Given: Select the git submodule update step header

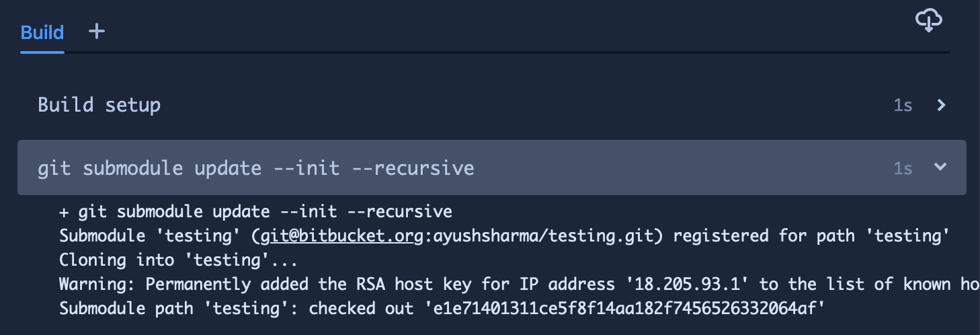Looking at the screenshot, I should pos(255,167).
